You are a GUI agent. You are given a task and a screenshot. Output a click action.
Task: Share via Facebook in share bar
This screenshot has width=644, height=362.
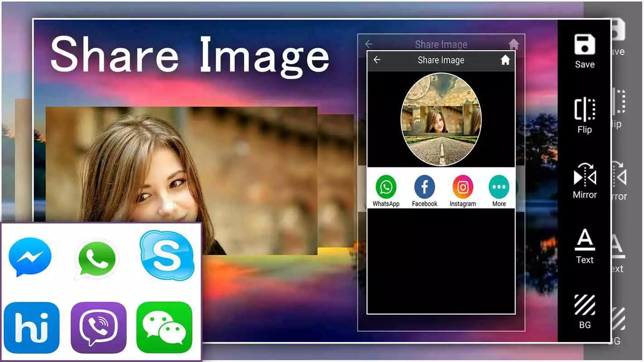[x=424, y=186]
